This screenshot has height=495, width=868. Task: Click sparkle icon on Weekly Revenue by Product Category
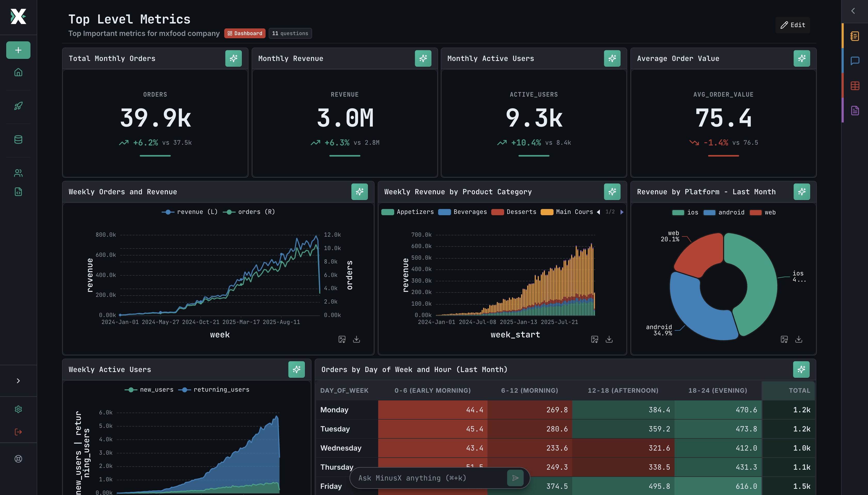pyautogui.click(x=612, y=192)
